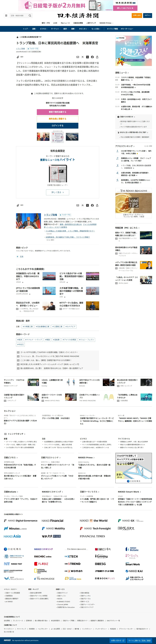Click the X icon above the トランプ政権 topic box

click(87, 205)
